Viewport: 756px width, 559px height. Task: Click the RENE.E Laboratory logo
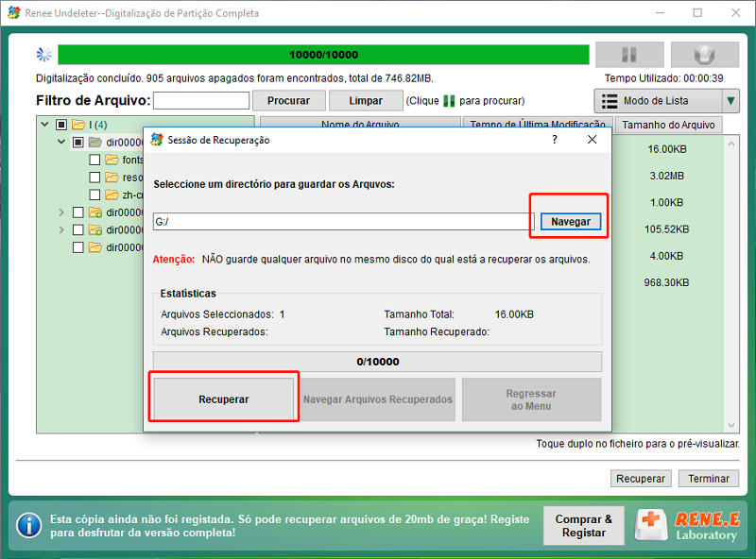click(x=688, y=525)
